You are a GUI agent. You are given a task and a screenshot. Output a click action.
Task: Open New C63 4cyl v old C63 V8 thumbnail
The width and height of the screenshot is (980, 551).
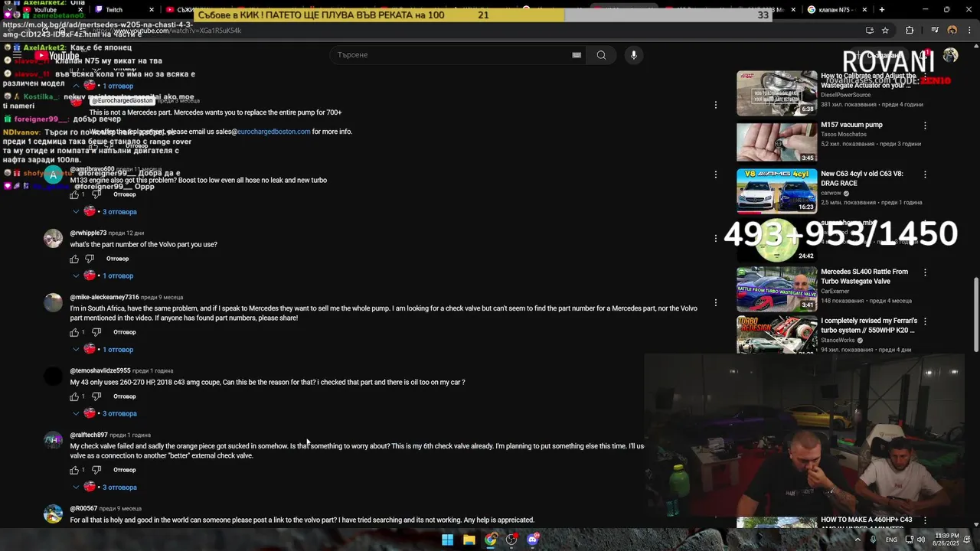[x=776, y=191]
